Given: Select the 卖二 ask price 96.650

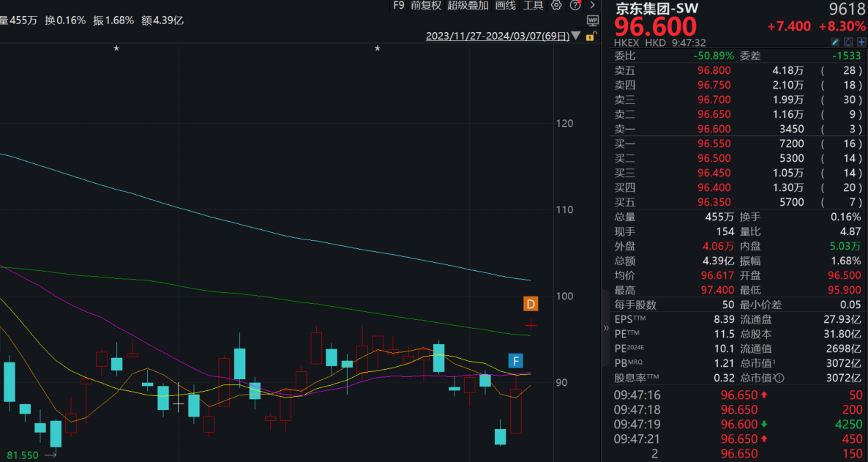Looking at the screenshot, I should [714, 115].
